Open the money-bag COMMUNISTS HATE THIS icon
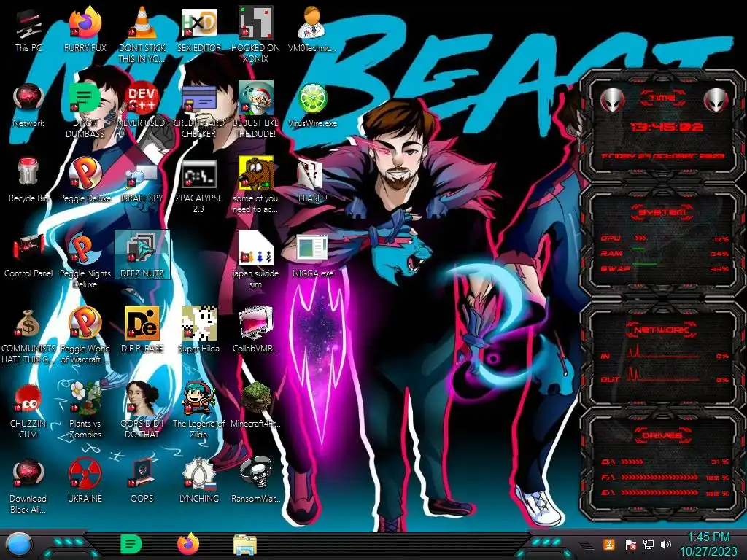 coord(28,336)
